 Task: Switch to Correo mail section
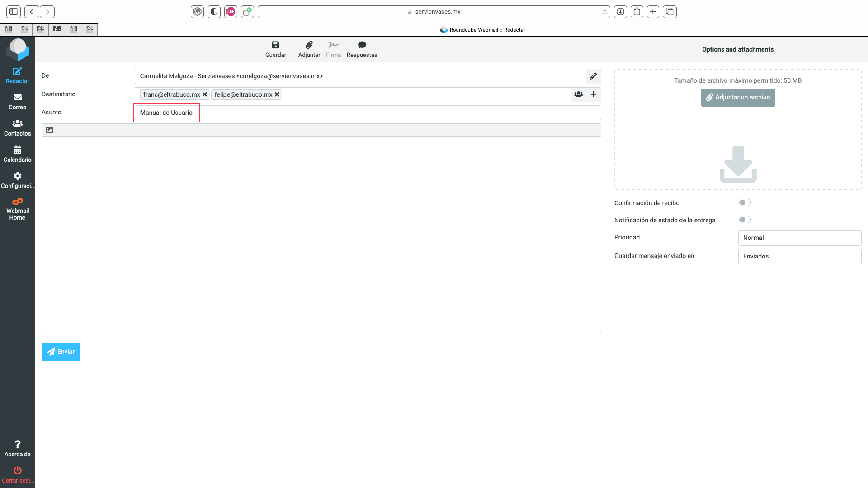pyautogui.click(x=17, y=102)
